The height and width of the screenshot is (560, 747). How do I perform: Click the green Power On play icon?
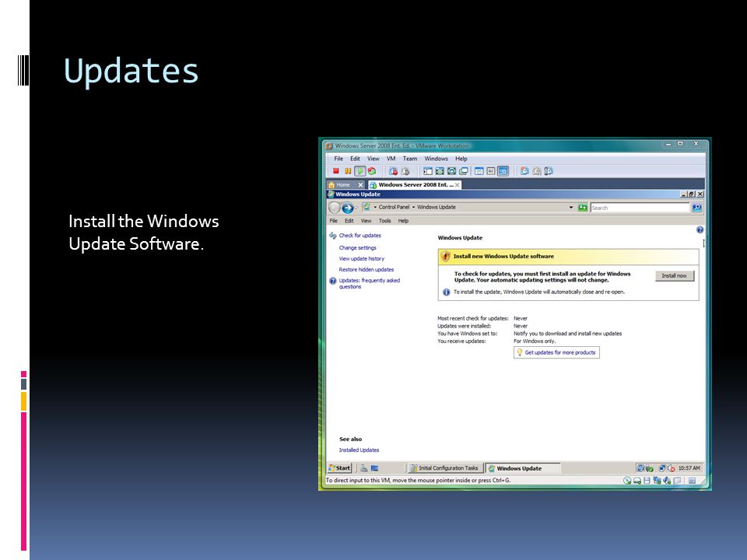(360, 171)
